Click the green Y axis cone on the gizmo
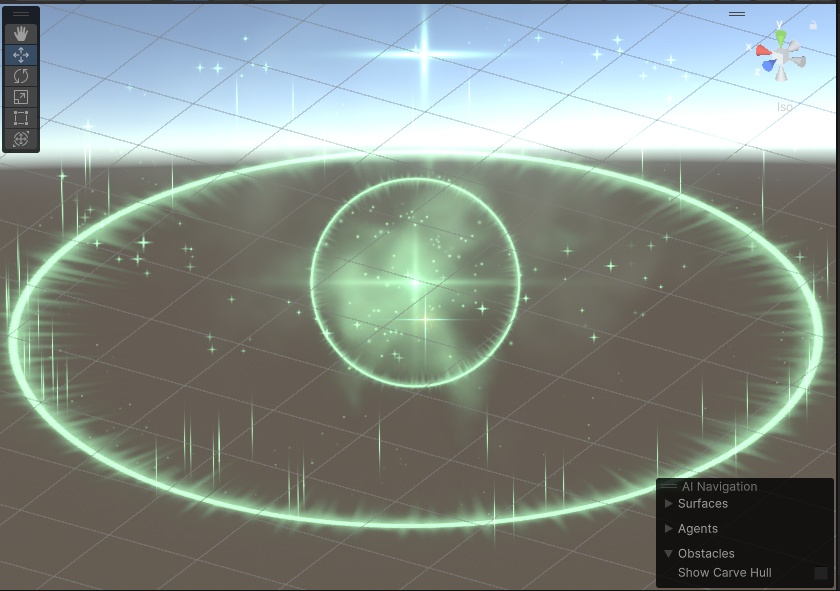 click(x=781, y=35)
